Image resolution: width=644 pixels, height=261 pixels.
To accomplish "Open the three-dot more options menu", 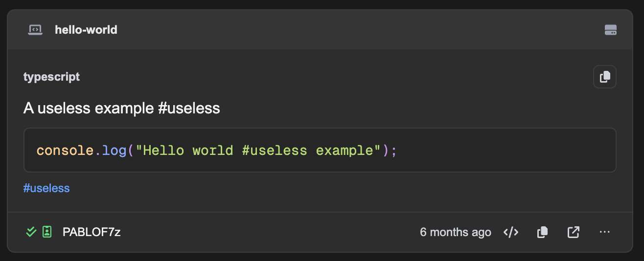I will (604, 232).
